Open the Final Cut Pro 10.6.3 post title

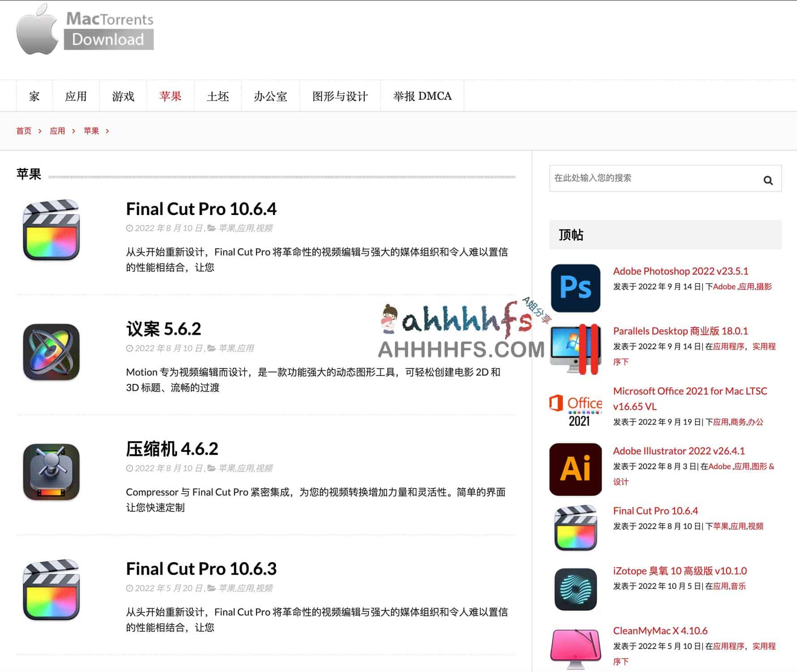(201, 569)
